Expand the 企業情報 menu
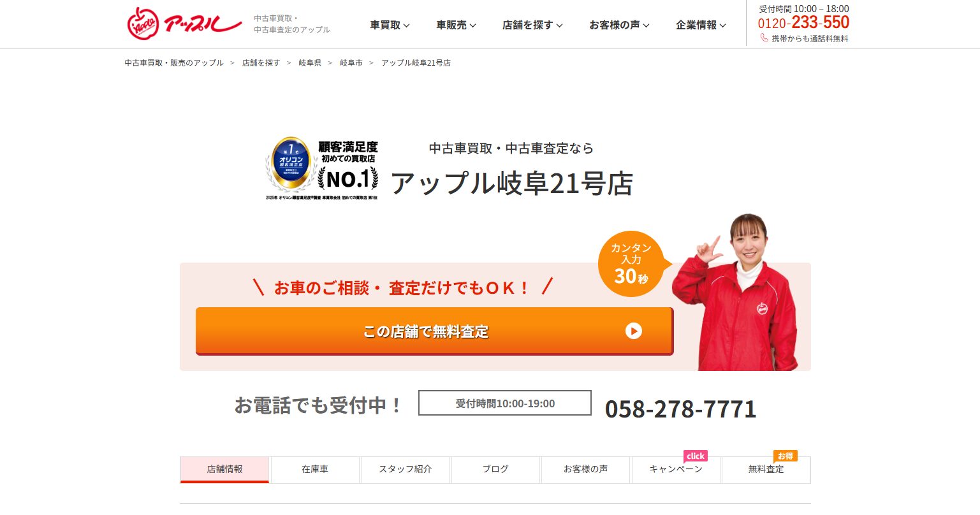 pos(701,25)
